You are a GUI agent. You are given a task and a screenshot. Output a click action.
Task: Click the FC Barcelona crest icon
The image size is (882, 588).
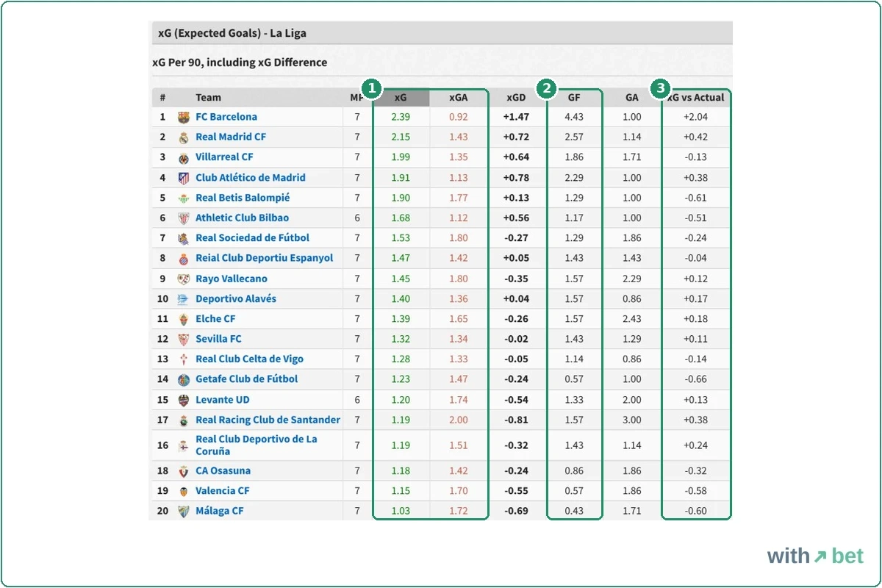point(184,117)
